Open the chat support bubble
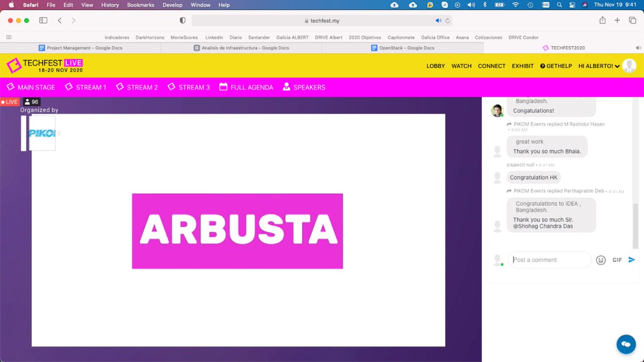 pyautogui.click(x=626, y=344)
